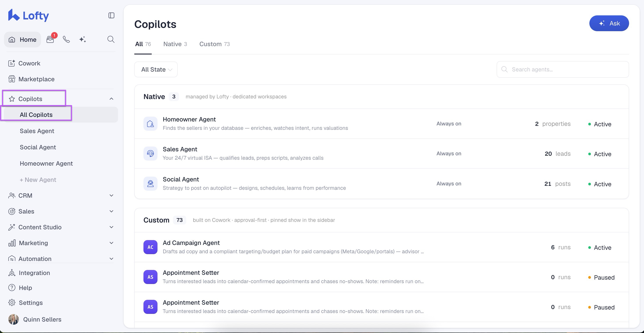Click the Integration icon
Viewport: 644px width, 333px height.
tap(12, 273)
